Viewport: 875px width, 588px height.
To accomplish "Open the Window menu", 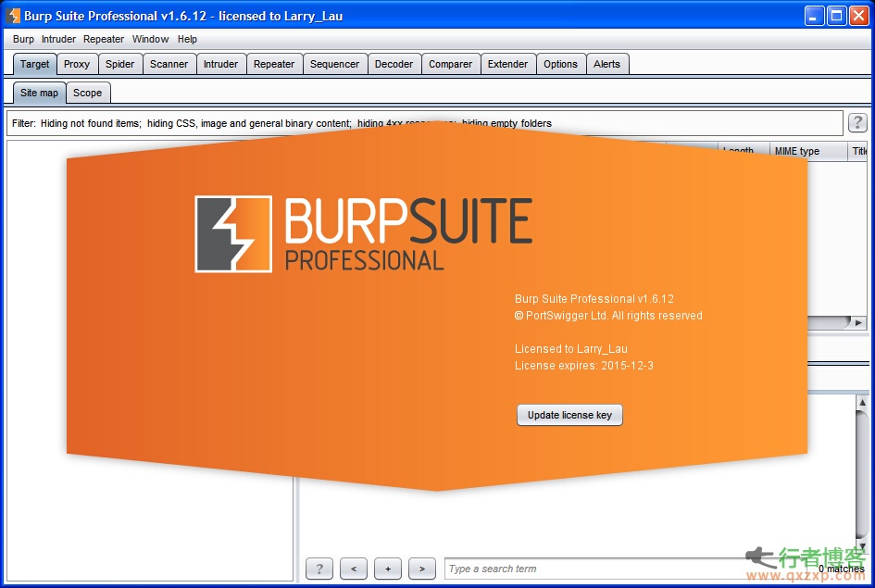I will point(150,39).
